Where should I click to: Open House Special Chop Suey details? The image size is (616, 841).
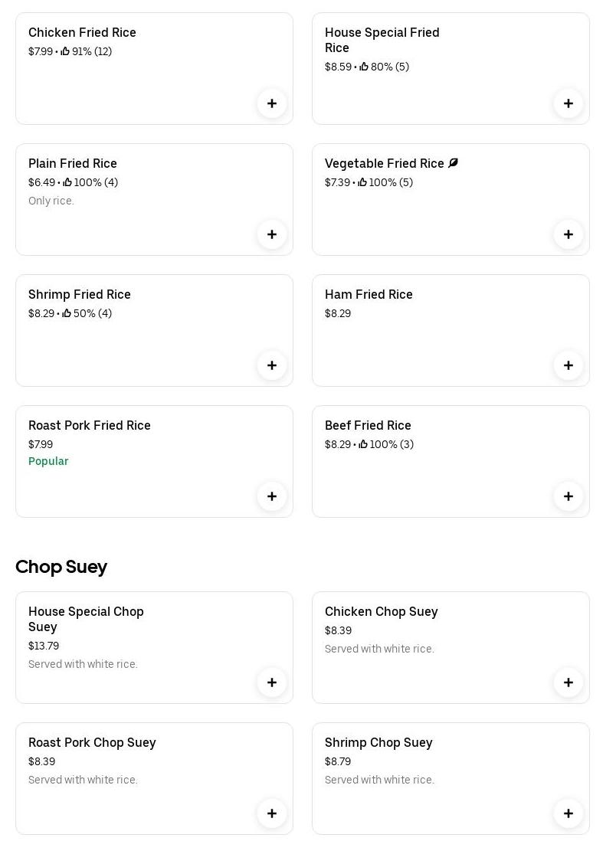pyautogui.click(x=86, y=619)
